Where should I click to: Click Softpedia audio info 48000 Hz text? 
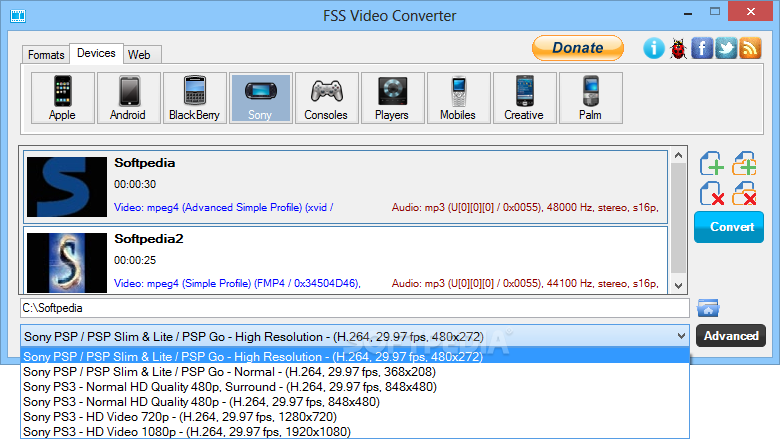coord(525,207)
